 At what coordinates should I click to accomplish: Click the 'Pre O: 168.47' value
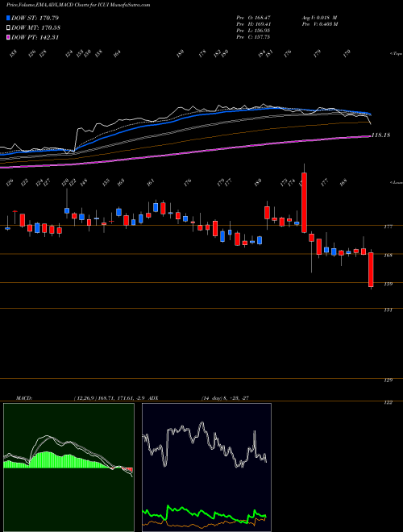pyautogui.click(x=253, y=17)
